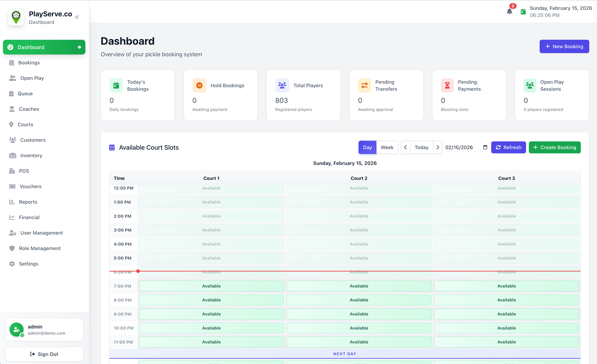
Task: Open Inventory from the sidebar
Action: click(31, 155)
